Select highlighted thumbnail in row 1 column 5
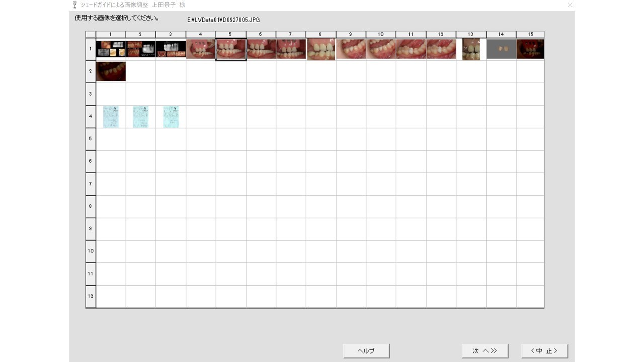644x362 pixels. pos(231,49)
